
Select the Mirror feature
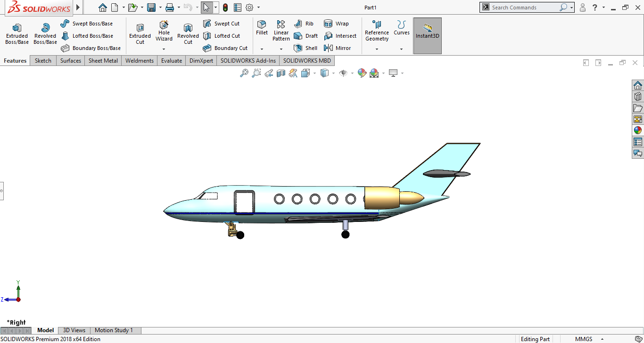pyautogui.click(x=337, y=48)
